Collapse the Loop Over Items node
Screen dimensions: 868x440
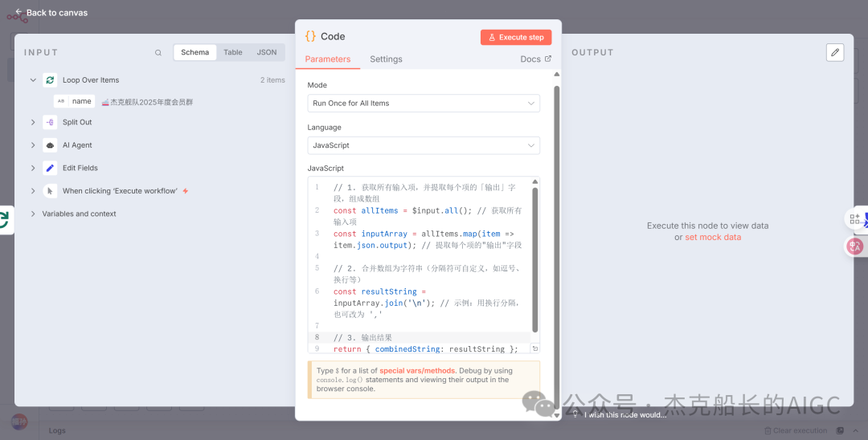pyautogui.click(x=33, y=80)
